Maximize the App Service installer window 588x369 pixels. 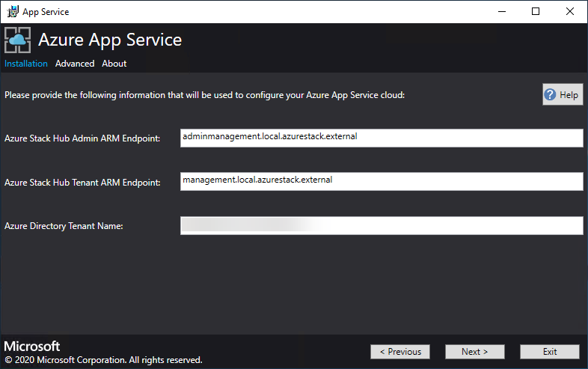[536, 11]
